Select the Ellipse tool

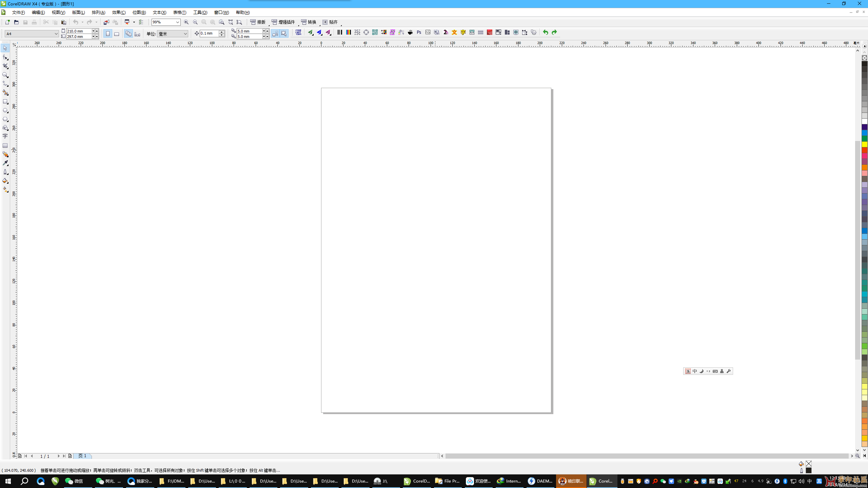[x=5, y=110]
